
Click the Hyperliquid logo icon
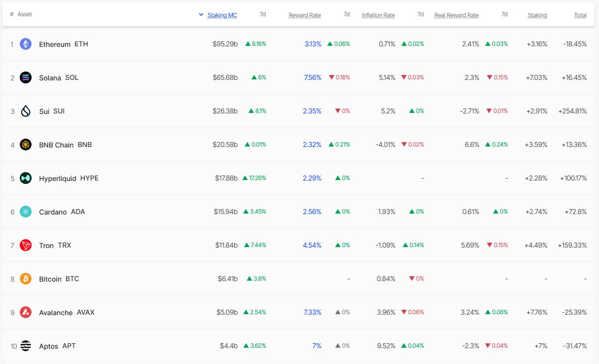pos(26,178)
